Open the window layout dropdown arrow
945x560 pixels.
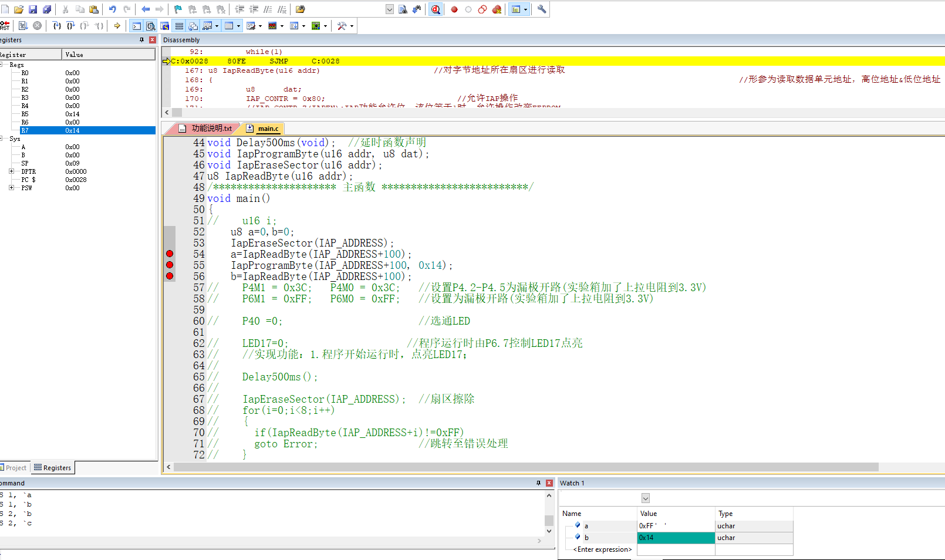525,9
